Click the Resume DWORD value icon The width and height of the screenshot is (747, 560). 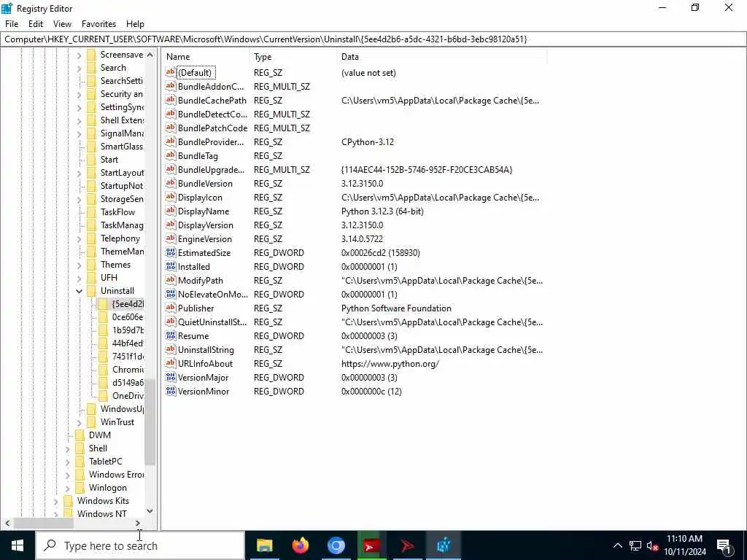171,335
